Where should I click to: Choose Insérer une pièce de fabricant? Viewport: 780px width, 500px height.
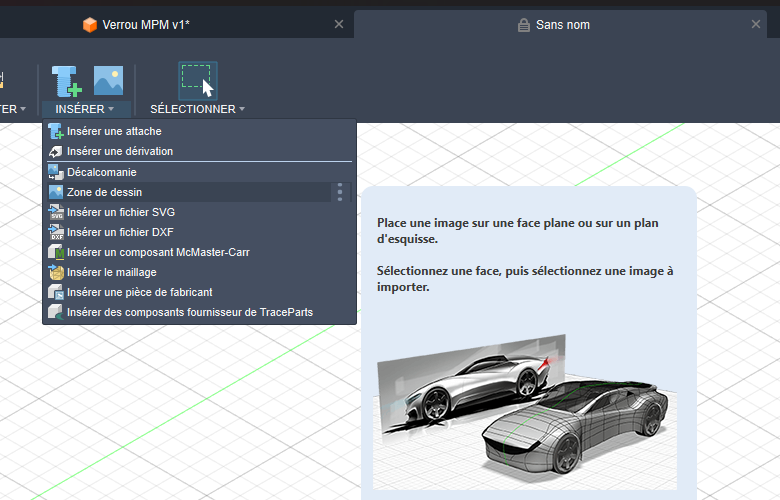tap(139, 292)
